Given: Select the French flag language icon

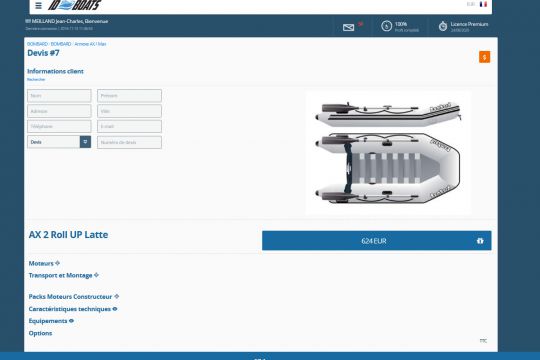Looking at the screenshot, I should [x=483, y=4].
